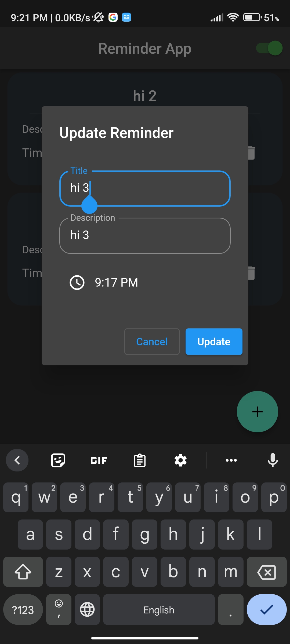
Task: Start voice typing with the microphone icon
Action: (x=273, y=460)
